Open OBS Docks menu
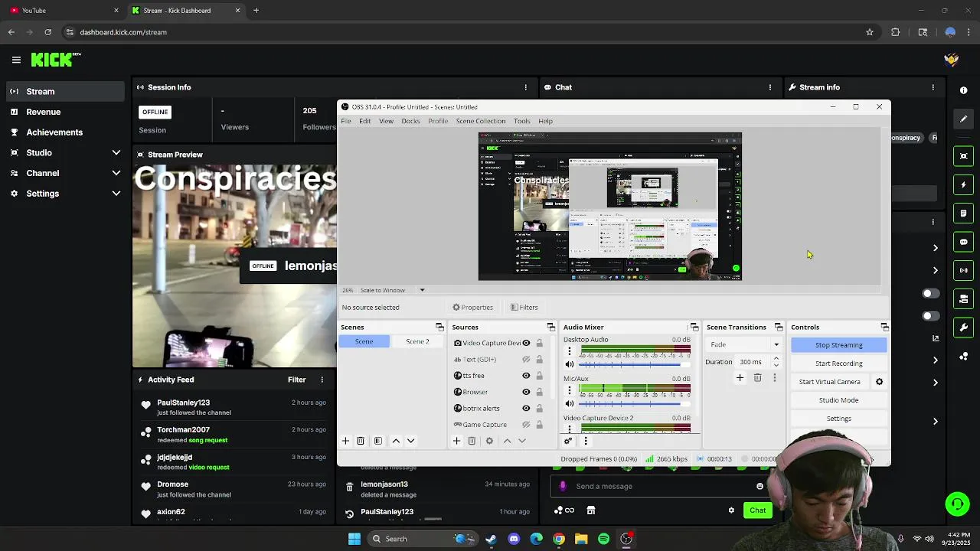This screenshot has height=551, width=980. pyautogui.click(x=410, y=121)
